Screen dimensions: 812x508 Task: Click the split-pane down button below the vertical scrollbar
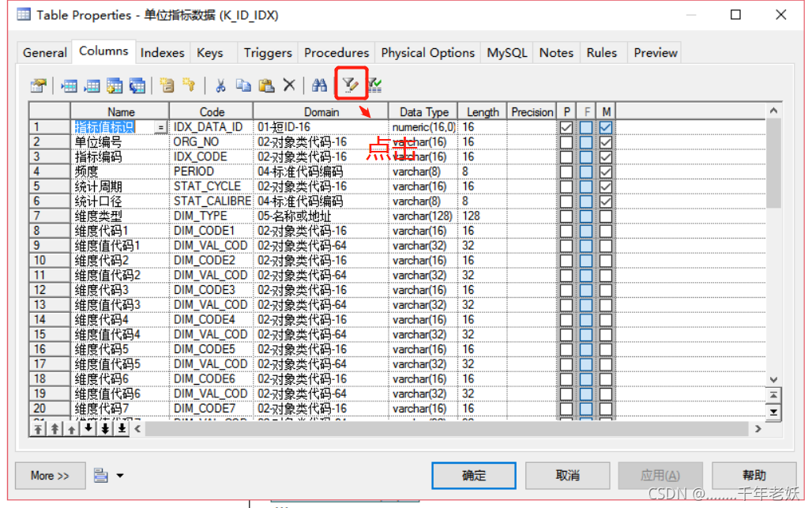[773, 412]
